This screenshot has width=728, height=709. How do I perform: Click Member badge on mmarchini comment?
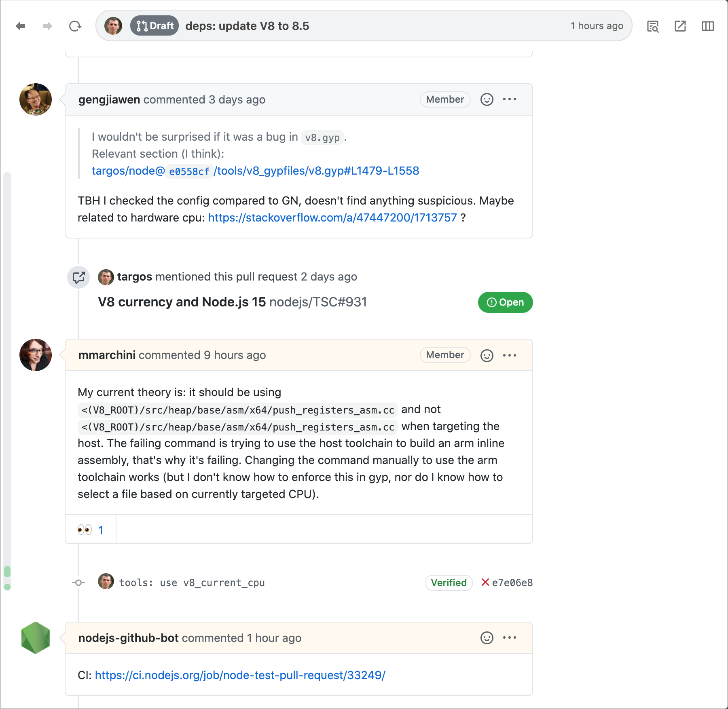click(x=445, y=355)
